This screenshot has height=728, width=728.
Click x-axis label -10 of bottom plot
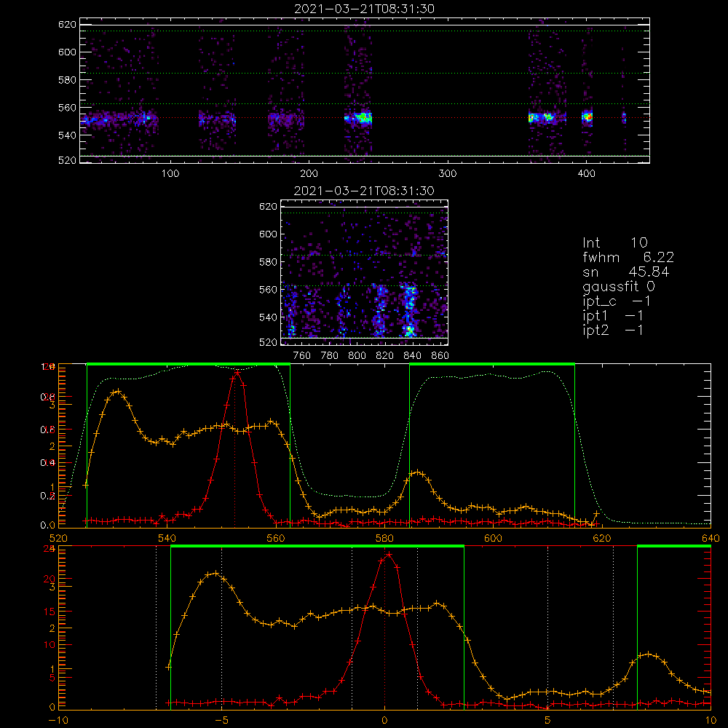point(58,720)
